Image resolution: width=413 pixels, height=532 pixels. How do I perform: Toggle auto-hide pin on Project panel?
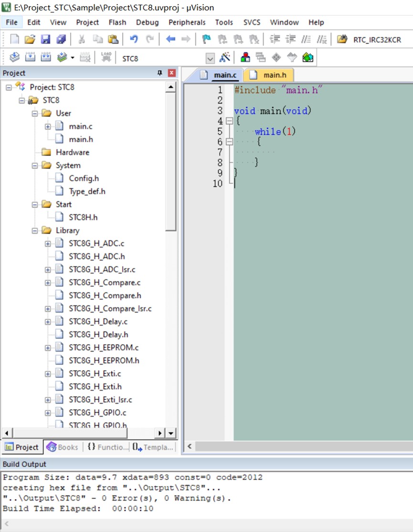tap(159, 73)
